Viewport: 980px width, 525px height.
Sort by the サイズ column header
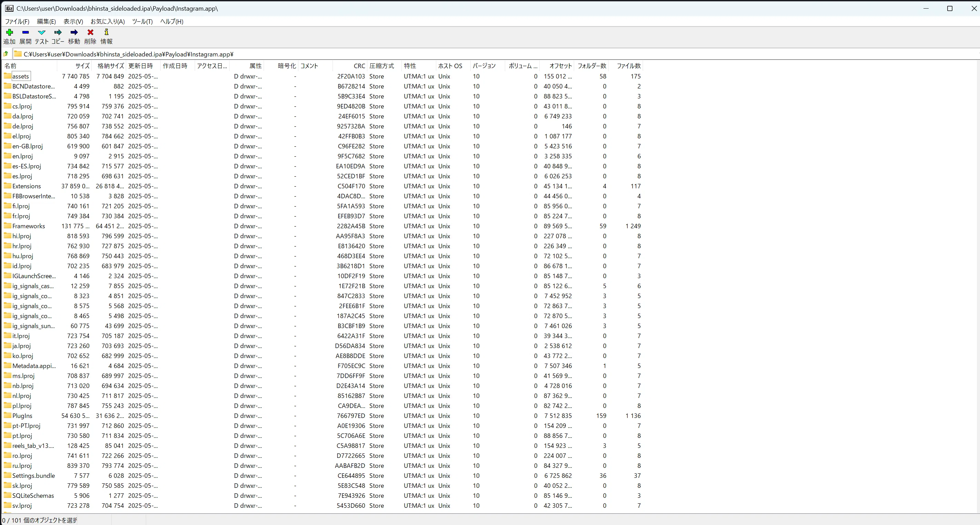point(74,66)
